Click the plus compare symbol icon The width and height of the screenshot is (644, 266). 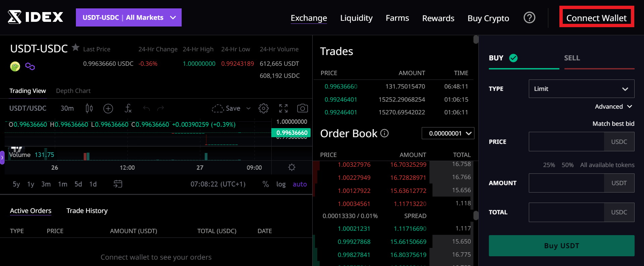108,108
